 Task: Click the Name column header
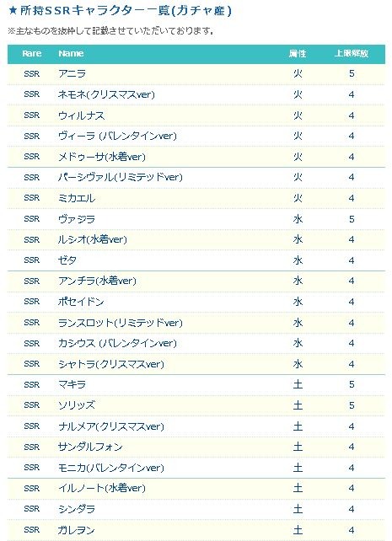(x=71, y=53)
